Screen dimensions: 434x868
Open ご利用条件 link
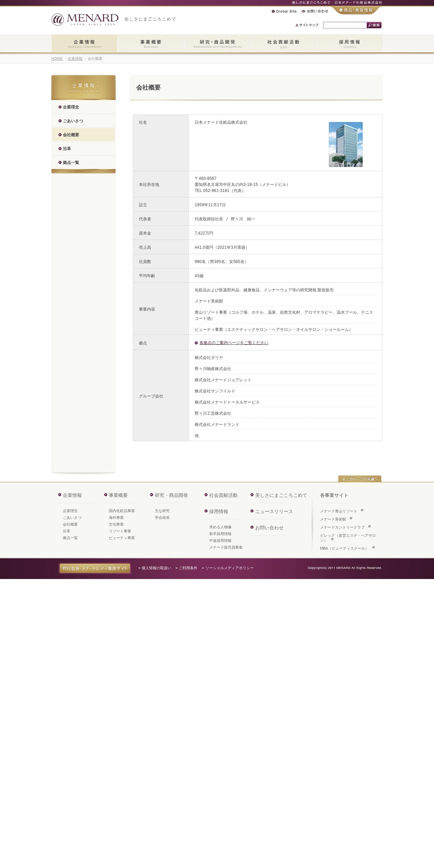point(188,568)
